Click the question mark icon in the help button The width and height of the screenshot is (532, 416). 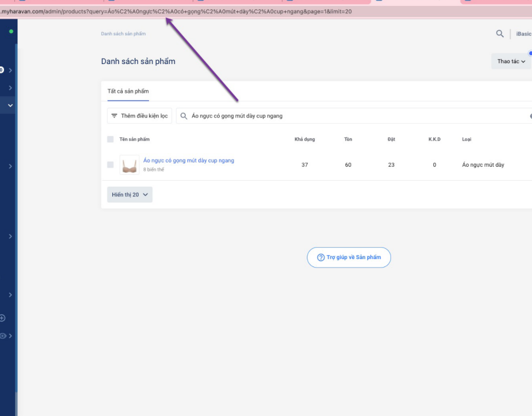321,258
